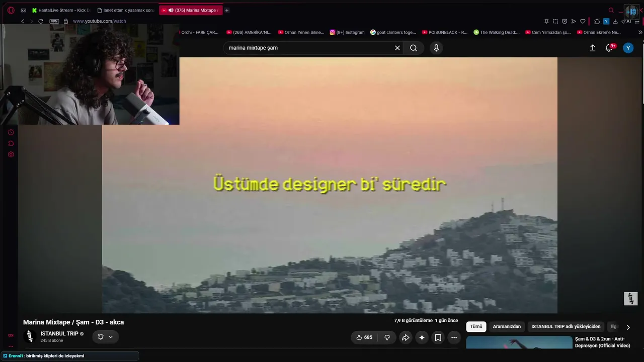Open the (9+) Instagram bookmark
The image size is (644, 362).
point(347,32)
